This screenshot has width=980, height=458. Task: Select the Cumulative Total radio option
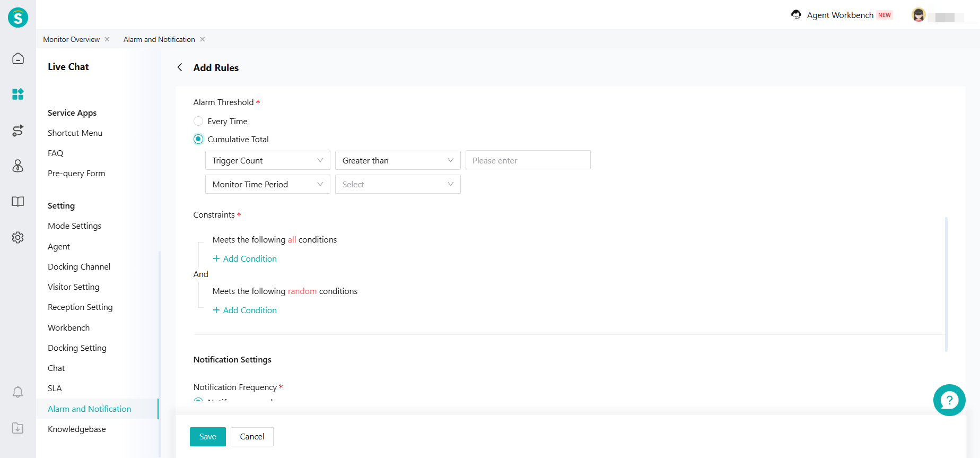coord(198,139)
